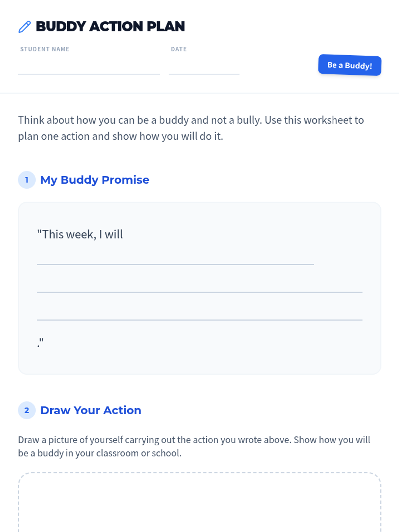Screen dimensions: 399x532
Task: Click the introductory paragraph about being a buddy
Action: (191, 128)
